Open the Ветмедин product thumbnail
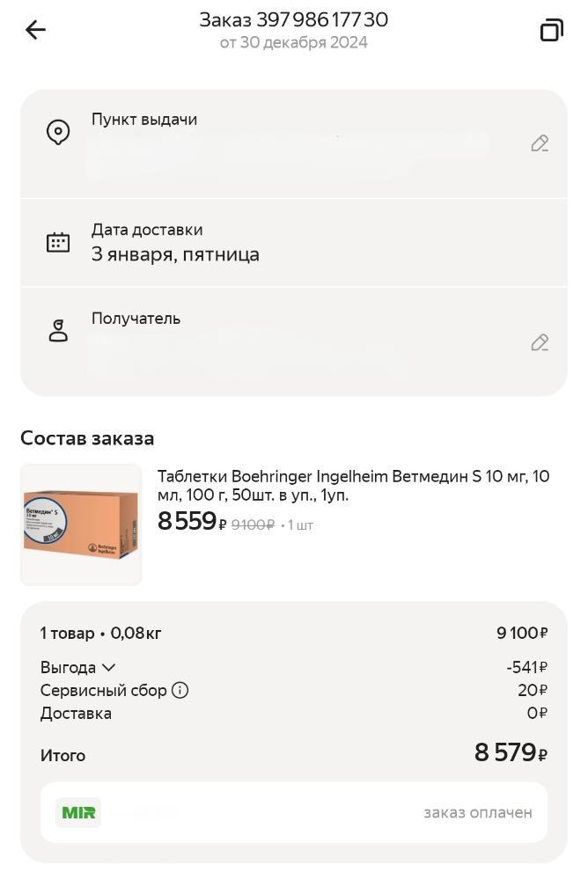588x880 pixels. coord(81,524)
